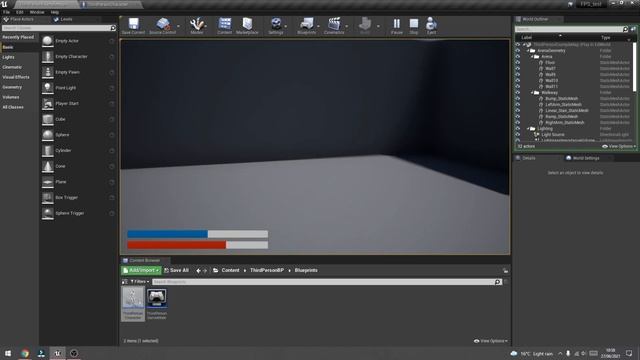This screenshot has width=640, height=360.
Task: Pause the running play session
Action: [397, 24]
